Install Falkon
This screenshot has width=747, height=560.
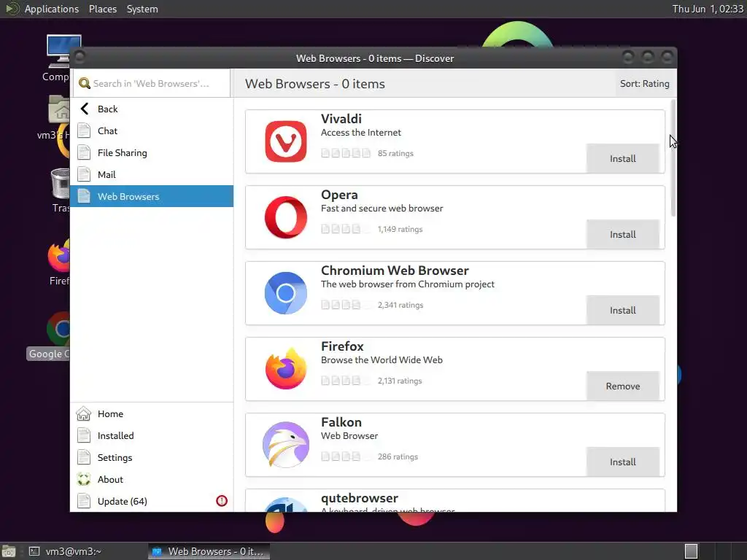click(623, 462)
